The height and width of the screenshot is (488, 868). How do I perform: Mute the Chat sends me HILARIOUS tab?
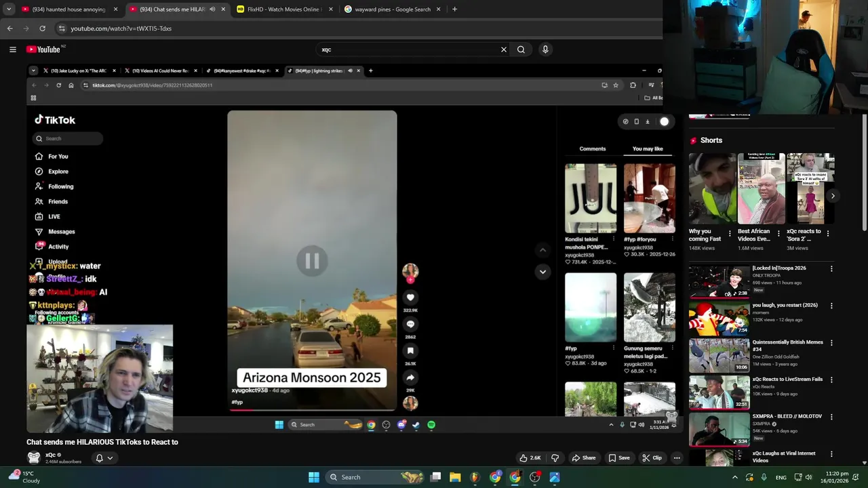click(212, 9)
